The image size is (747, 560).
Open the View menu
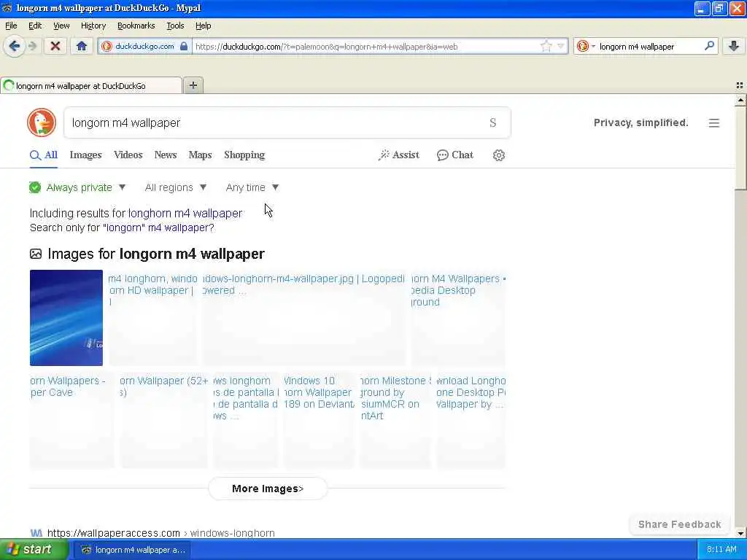click(x=61, y=26)
